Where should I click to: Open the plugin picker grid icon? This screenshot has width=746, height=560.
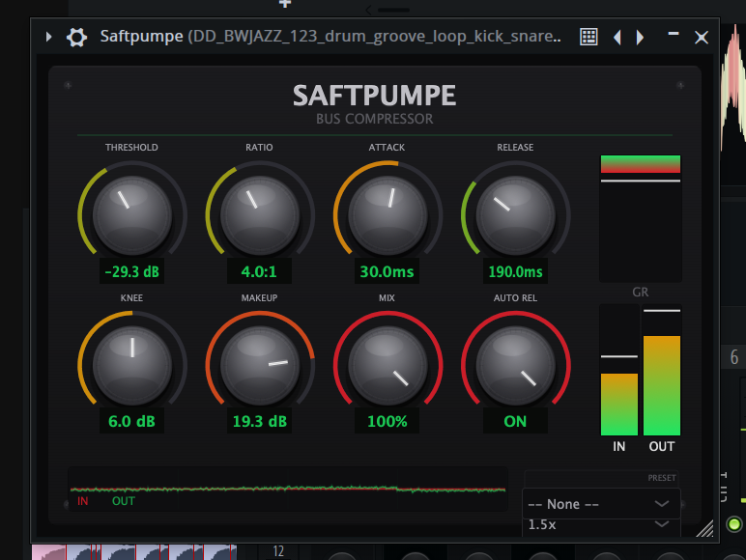(588, 37)
